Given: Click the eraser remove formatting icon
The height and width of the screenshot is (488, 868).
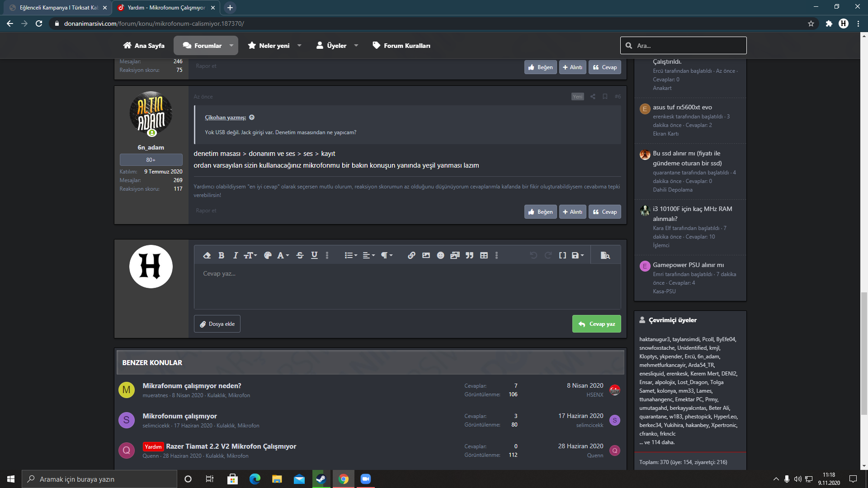Looking at the screenshot, I should [207, 255].
